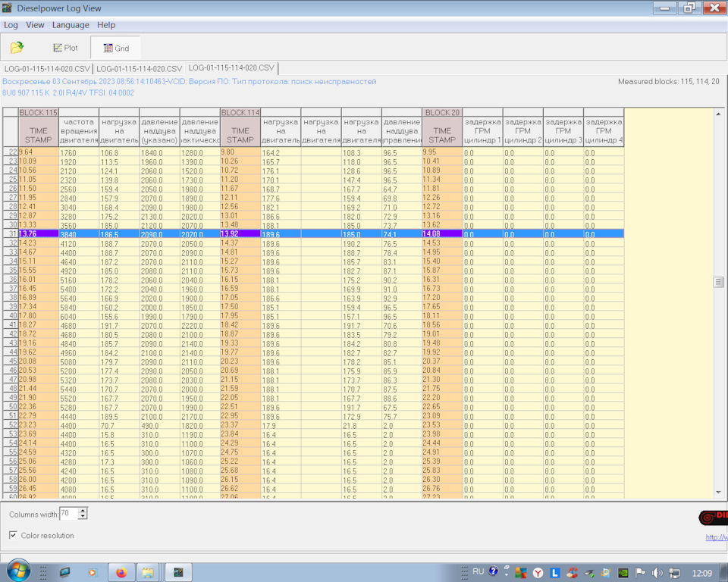
Task: Increase columns width with the up arrow
Action: [83, 510]
